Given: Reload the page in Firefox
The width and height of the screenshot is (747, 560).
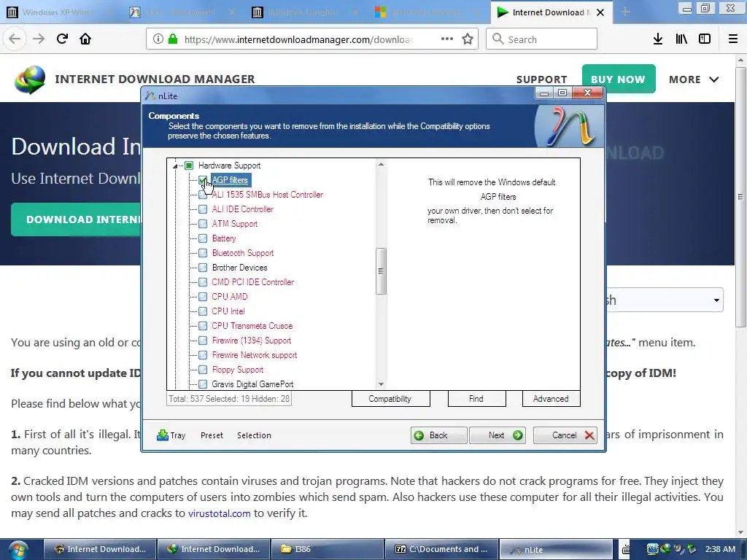Looking at the screenshot, I should [x=62, y=39].
